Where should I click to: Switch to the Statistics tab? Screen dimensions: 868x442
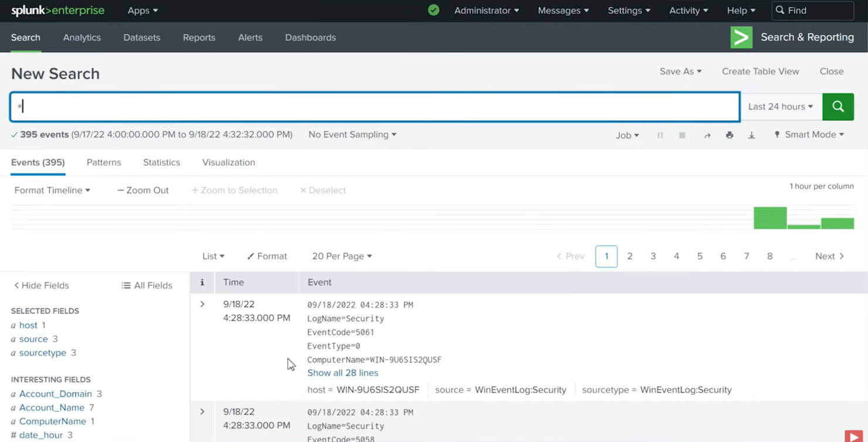pyautogui.click(x=162, y=162)
